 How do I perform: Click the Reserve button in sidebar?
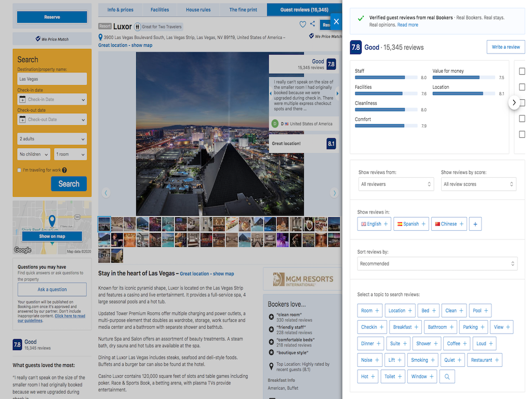[52, 17]
